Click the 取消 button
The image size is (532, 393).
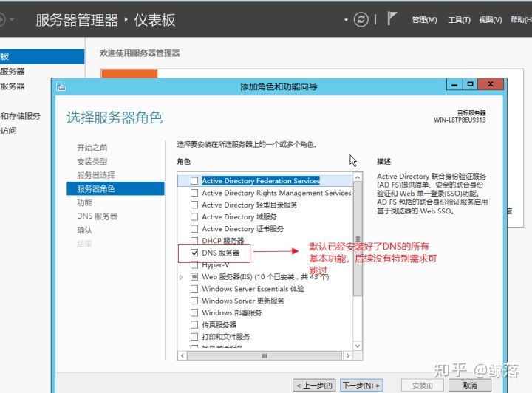pos(470,385)
